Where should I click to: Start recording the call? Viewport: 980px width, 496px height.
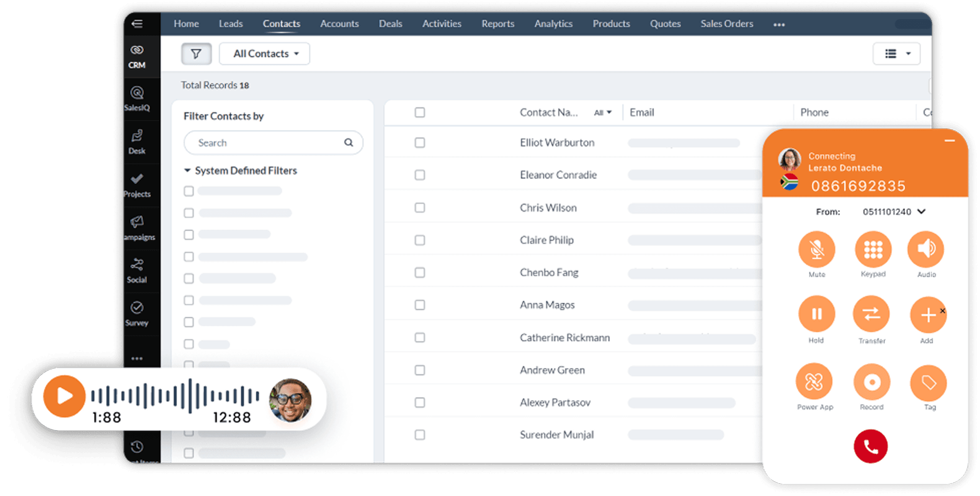(x=872, y=382)
